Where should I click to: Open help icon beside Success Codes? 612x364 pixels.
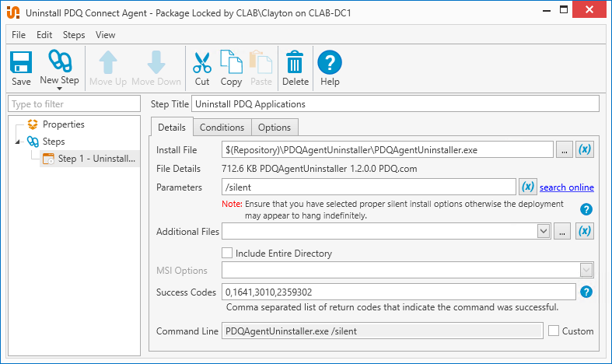(586, 292)
